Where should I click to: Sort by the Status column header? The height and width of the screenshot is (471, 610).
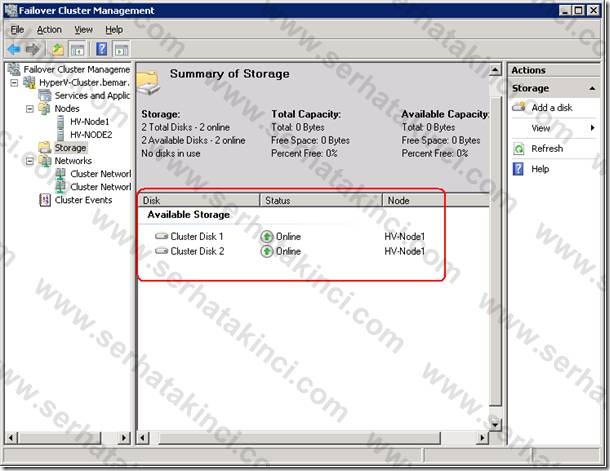(321, 200)
